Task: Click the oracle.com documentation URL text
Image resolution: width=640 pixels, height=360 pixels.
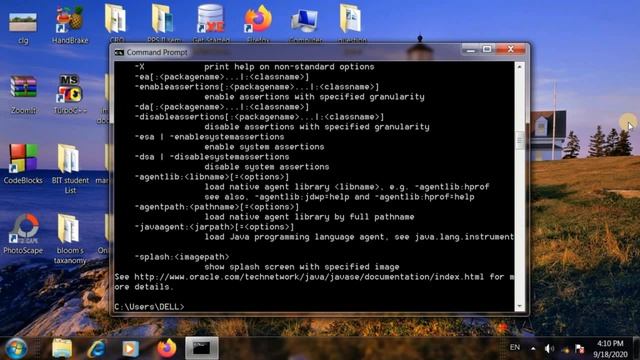Action: point(309,277)
